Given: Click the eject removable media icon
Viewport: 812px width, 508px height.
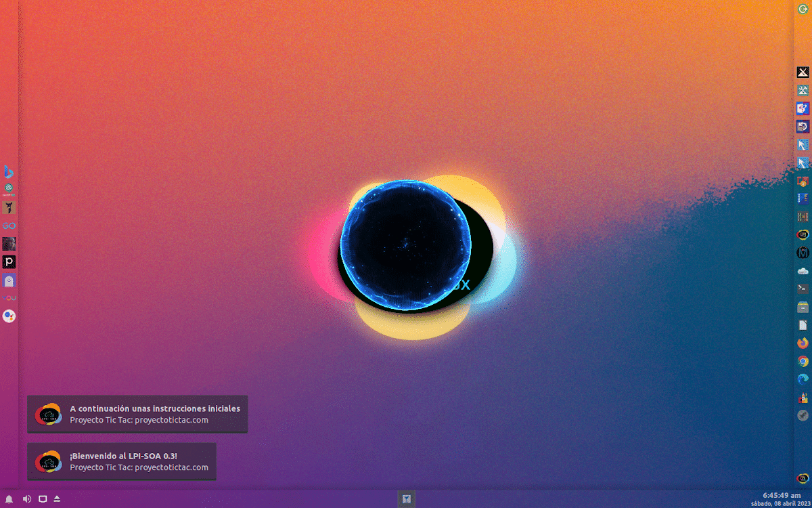Looking at the screenshot, I should 58,499.
